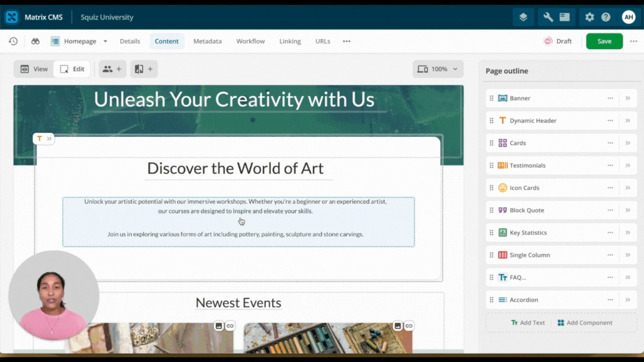Click Add Component in page outline
The width and height of the screenshot is (644, 362).
click(585, 322)
